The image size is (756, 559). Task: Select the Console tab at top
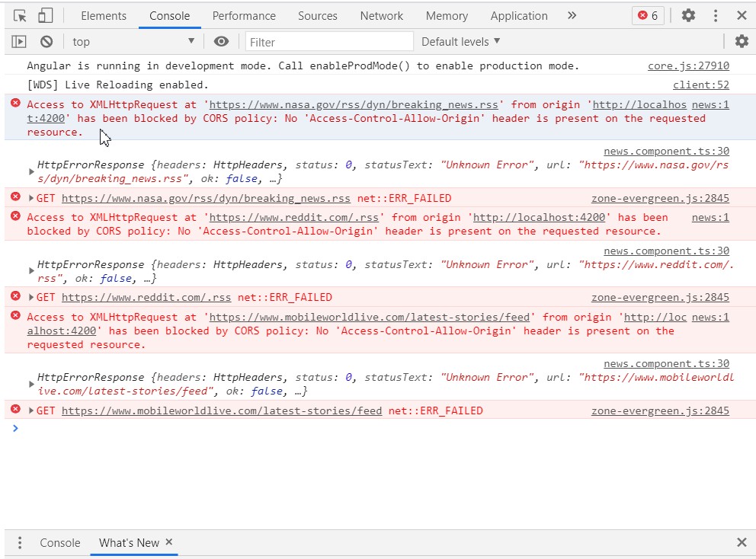169,16
